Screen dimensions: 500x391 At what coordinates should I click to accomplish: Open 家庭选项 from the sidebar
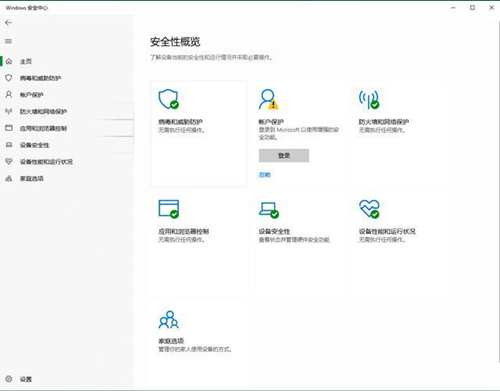tap(32, 179)
